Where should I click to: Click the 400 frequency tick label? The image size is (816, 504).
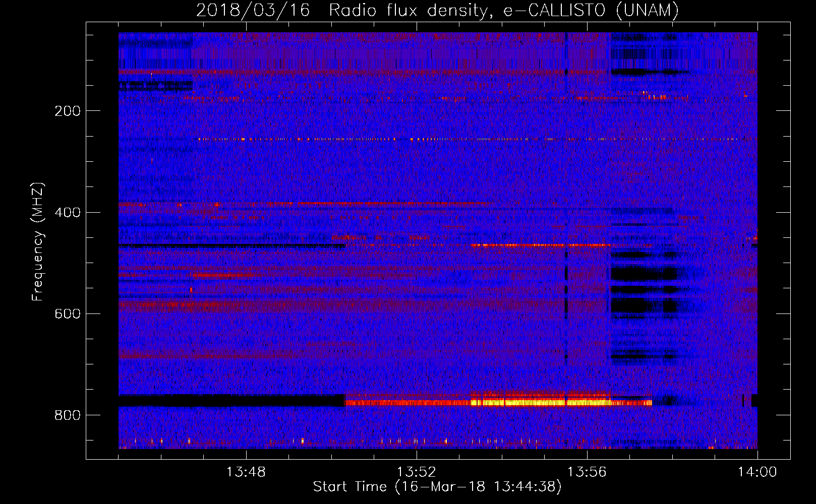pos(68,212)
